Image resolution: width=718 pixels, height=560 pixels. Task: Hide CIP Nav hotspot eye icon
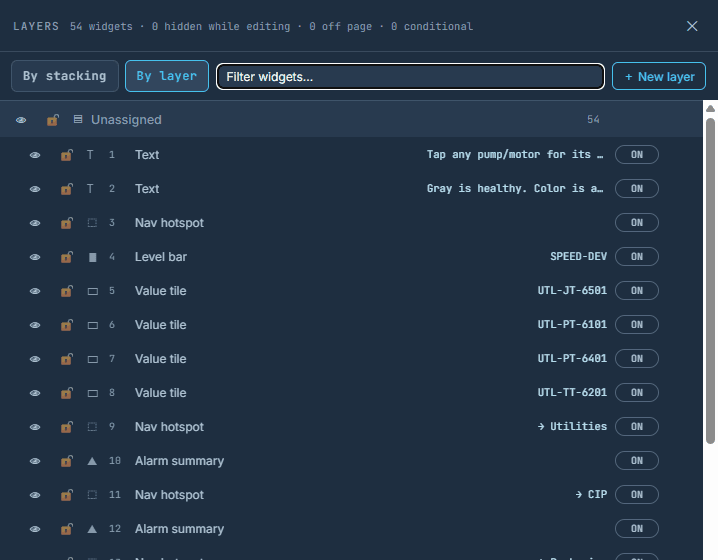coord(35,495)
